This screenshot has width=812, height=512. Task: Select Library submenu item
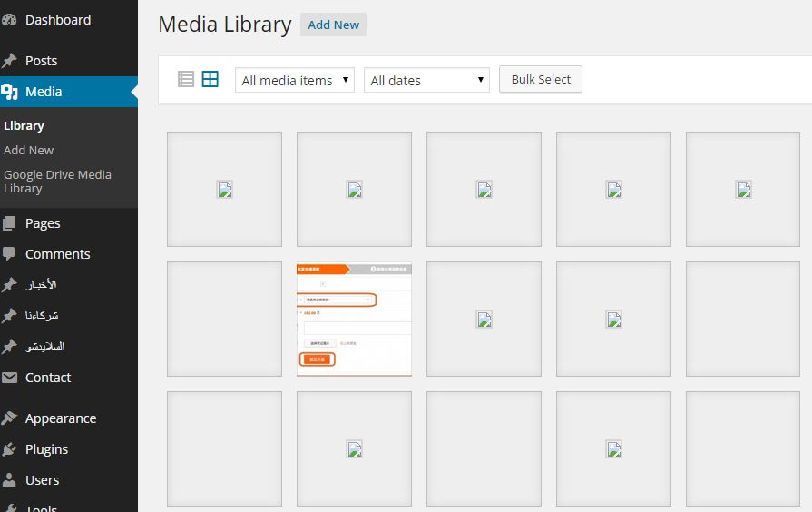click(x=24, y=125)
